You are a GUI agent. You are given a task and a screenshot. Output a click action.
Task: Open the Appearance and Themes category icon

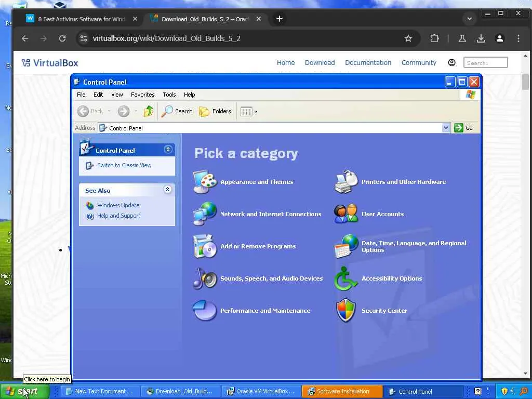[x=205, y=182]
